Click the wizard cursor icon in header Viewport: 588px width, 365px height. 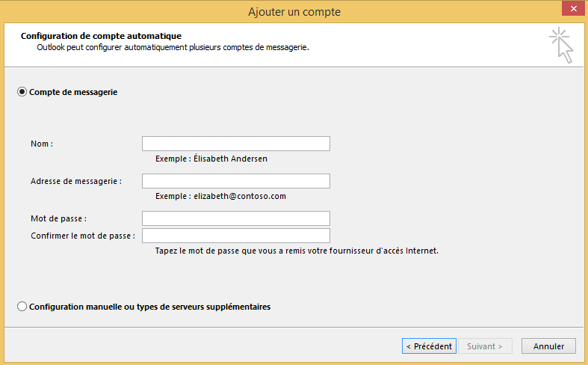tap(561, 45)
